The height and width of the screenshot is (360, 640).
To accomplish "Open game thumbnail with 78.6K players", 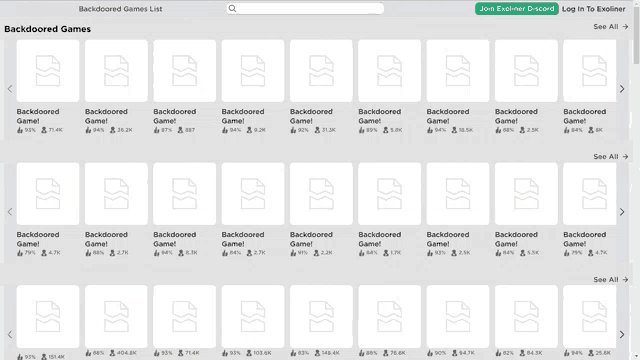I will pos(389,317).
